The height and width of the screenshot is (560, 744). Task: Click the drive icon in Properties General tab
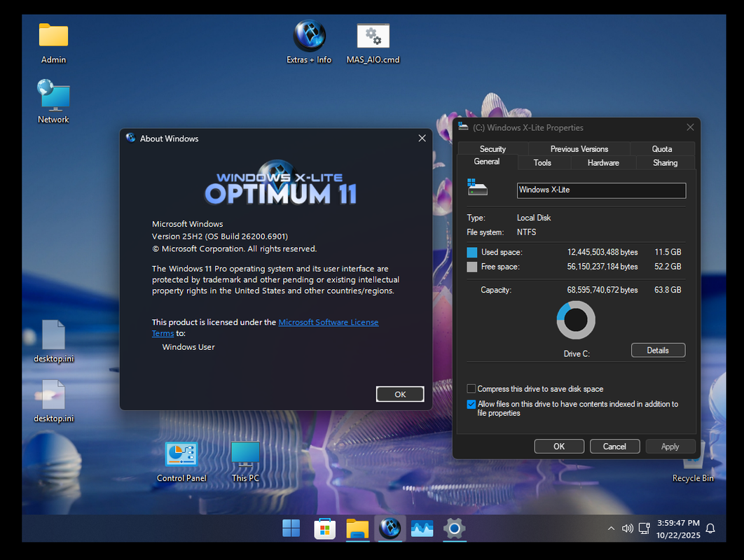point(477,188)
